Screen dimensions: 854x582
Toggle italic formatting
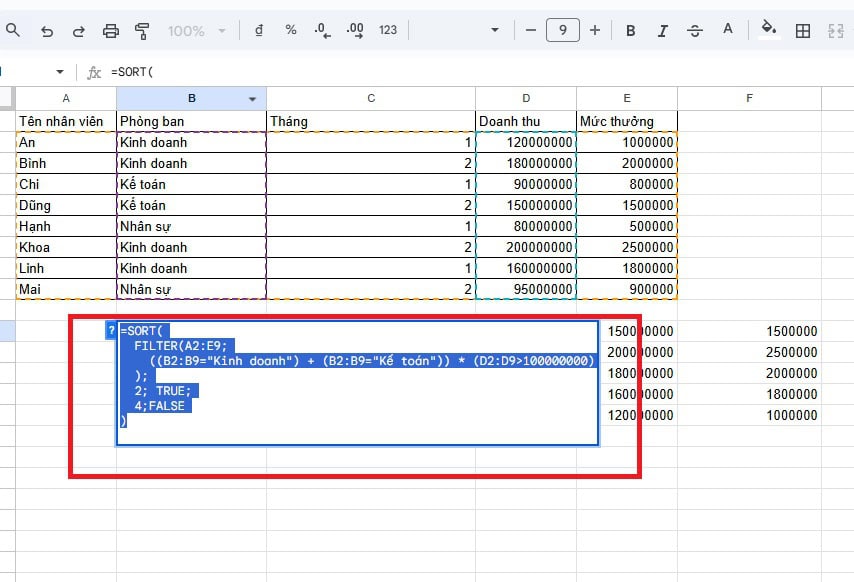point(662,31)
